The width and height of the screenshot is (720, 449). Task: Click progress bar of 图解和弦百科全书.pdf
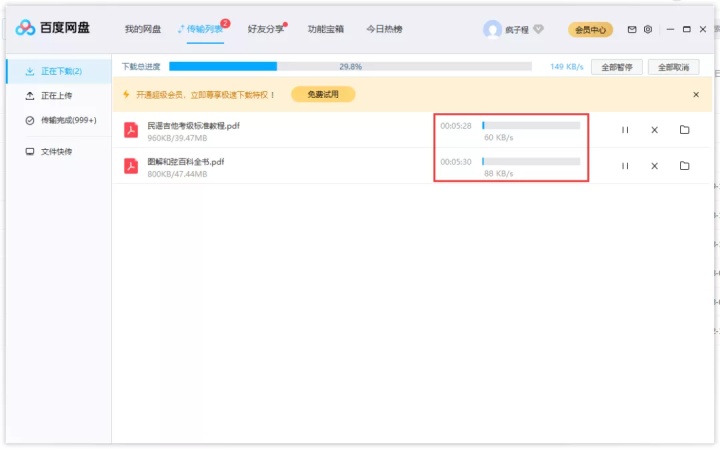pyautogui.click(x=531, y=161)
